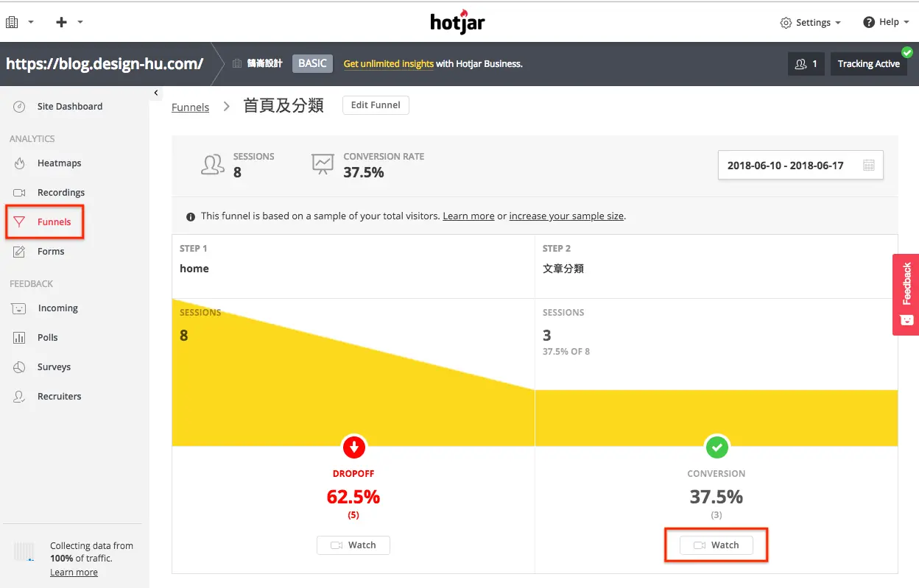Click the step 2 '文章分類' label

tap(563, 269)
